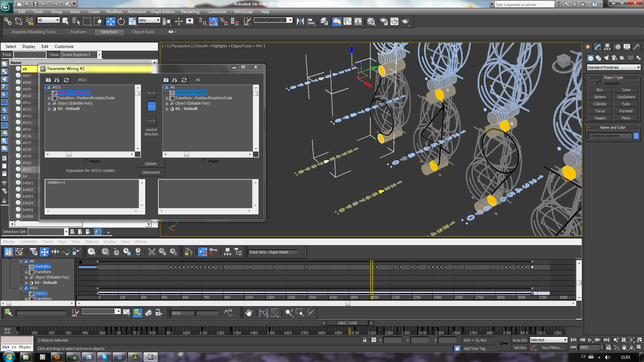The width and height of the screenshot is (644, 362).
Task: Click the Slide Keys tool in Dope Sheet
Action: click(55, 252)
